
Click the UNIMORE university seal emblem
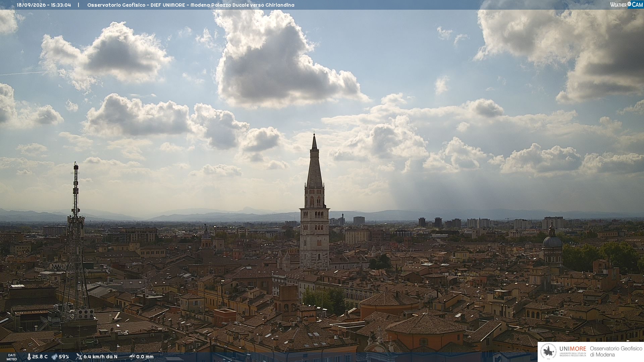click(548, 352)
